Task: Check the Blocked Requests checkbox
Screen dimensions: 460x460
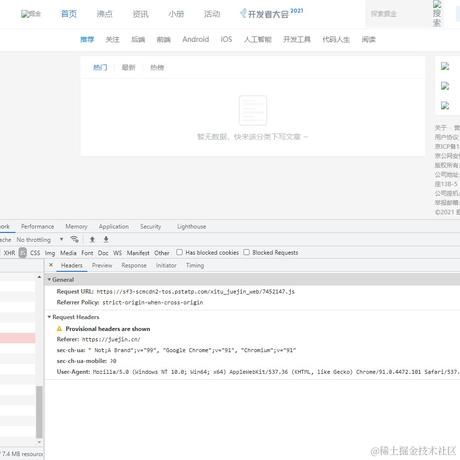Action: click(x=246, y=252)
